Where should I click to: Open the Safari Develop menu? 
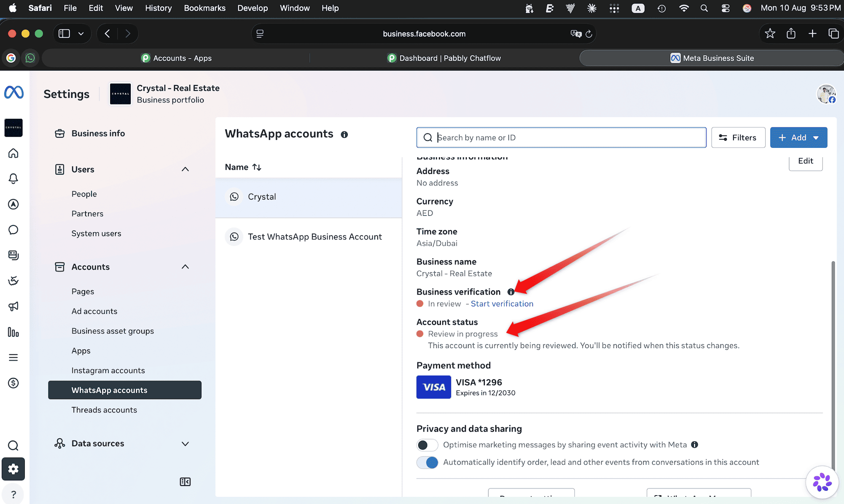point(253,8)
